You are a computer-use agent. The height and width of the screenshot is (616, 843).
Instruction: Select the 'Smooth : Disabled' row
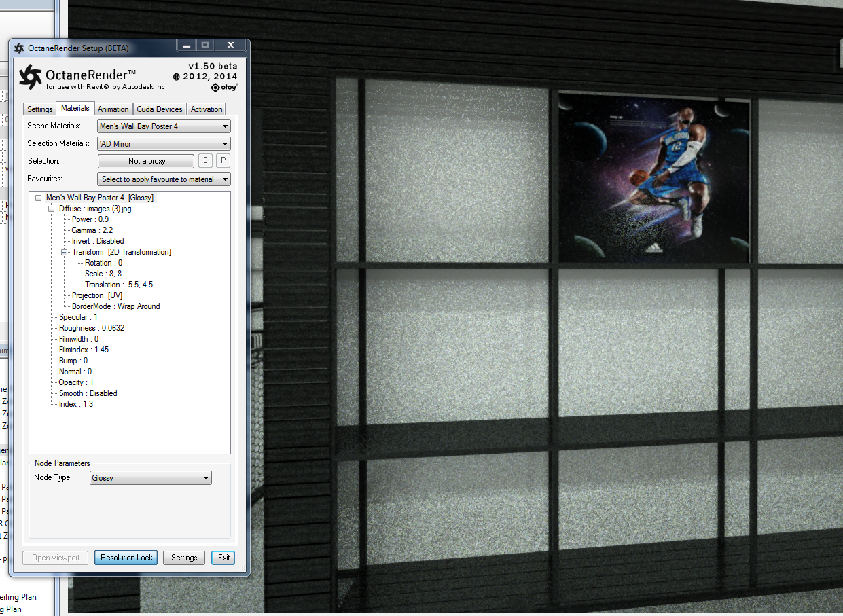[x=88, y=393]
